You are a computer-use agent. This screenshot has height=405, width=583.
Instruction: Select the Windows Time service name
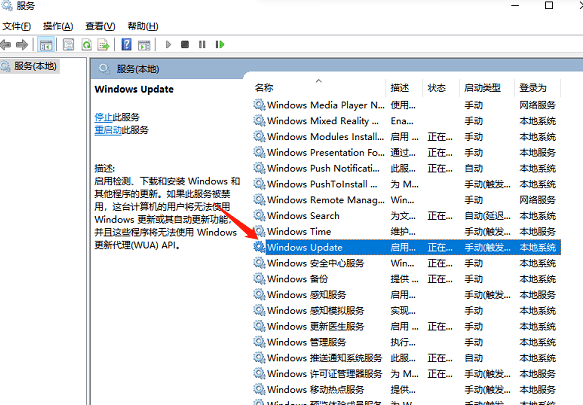click(x=299, y=232)
